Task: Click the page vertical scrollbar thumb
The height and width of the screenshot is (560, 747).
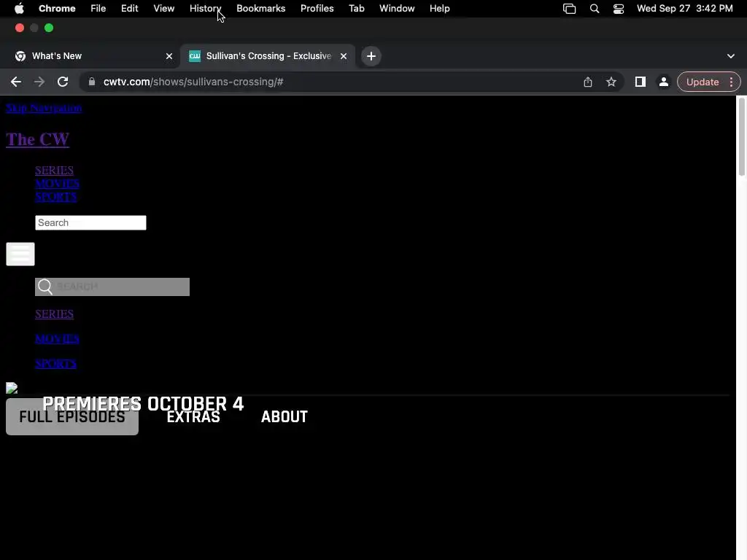Action: tap(742, 137)
